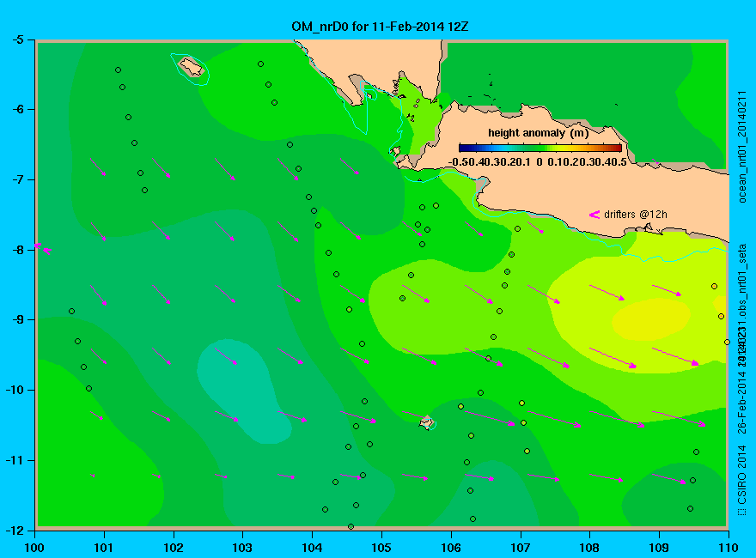Click the plot title "OM_nrD0 for 11-Feb-2014 12Z"
Viewport: 756px width, 558px height.
click(380, 27)
